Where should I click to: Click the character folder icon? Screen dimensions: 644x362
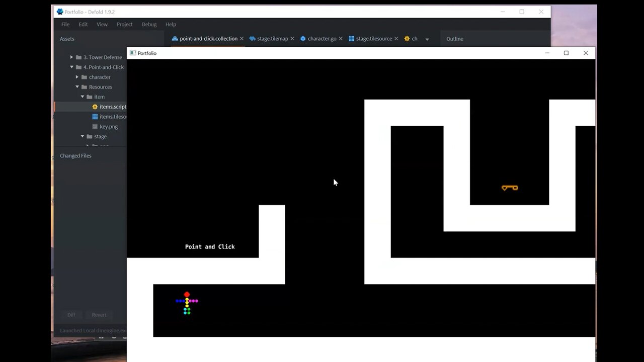click(84, 77)
